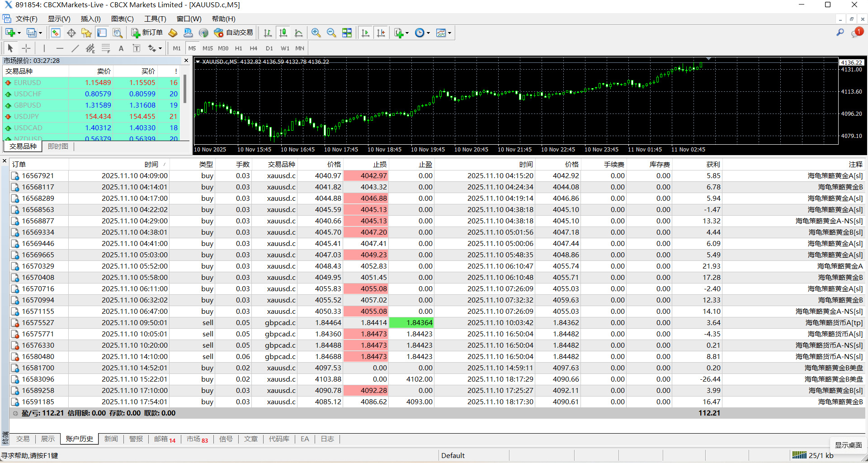
Task: Click the 新订单 new order button
Action: click(147, 33)
